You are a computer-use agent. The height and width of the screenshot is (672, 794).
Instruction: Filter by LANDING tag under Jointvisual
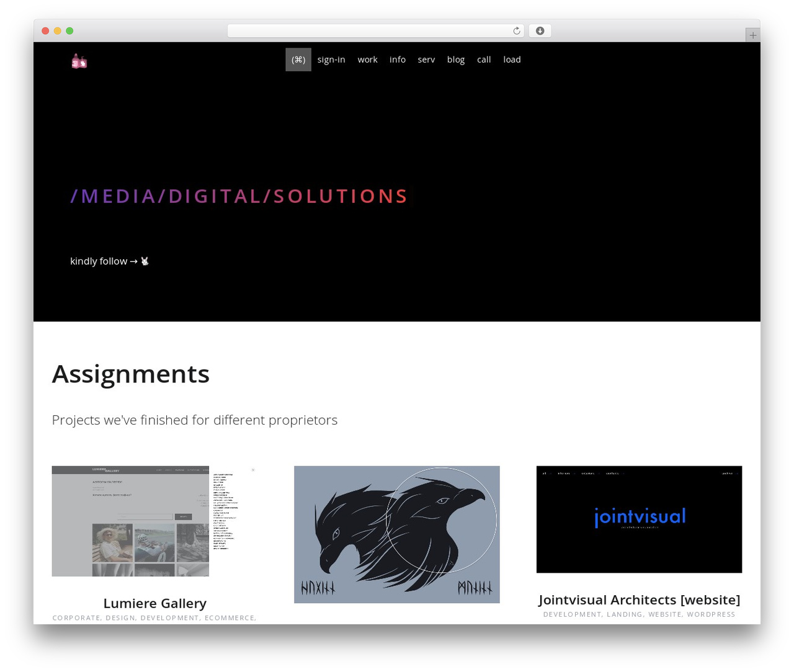[x=625, y=614]
